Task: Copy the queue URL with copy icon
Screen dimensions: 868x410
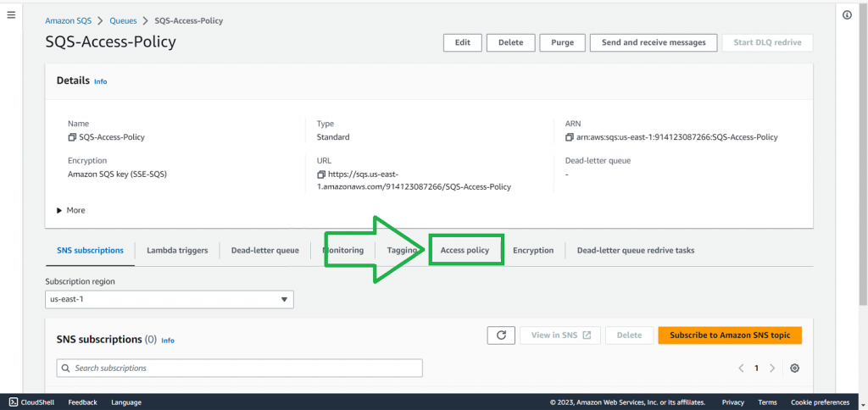Action: click(320, 174)
